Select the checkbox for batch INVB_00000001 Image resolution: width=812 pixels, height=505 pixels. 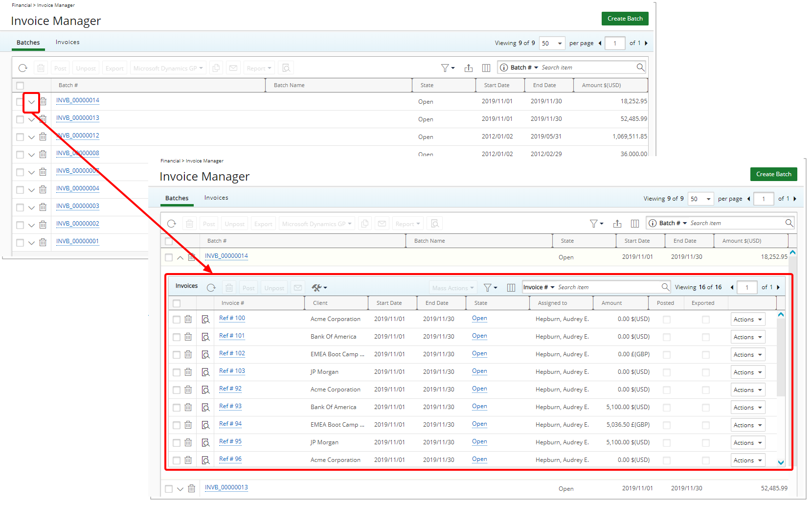coord(20,243)
